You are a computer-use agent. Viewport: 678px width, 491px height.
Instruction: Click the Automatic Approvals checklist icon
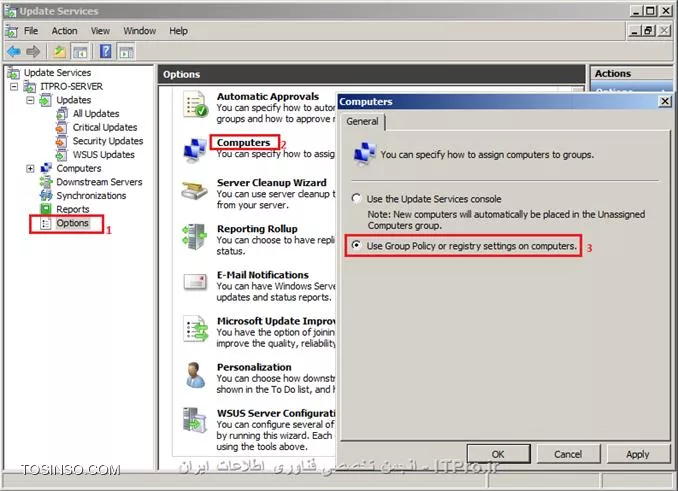pyautogui.click(x=195, y=104)
